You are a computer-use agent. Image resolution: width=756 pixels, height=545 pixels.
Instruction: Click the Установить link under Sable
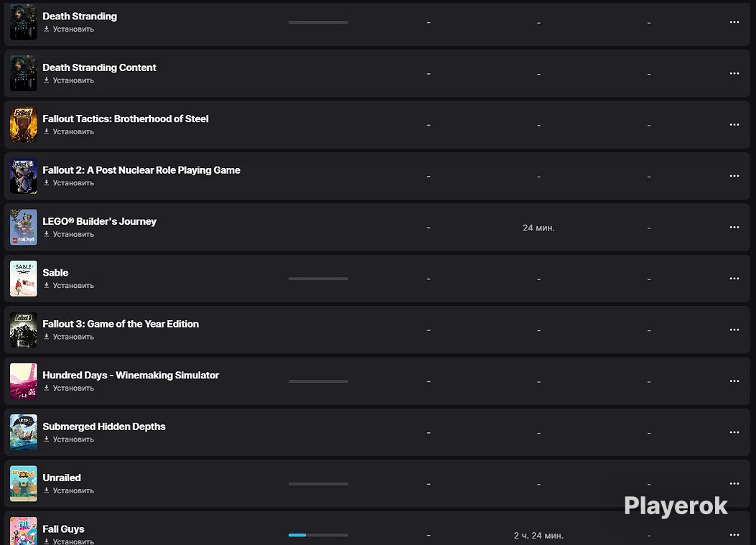[x=69, y=286]
